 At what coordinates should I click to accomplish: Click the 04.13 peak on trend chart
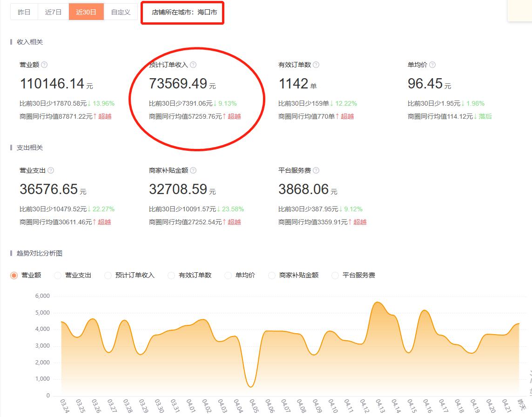coord(378,302)
